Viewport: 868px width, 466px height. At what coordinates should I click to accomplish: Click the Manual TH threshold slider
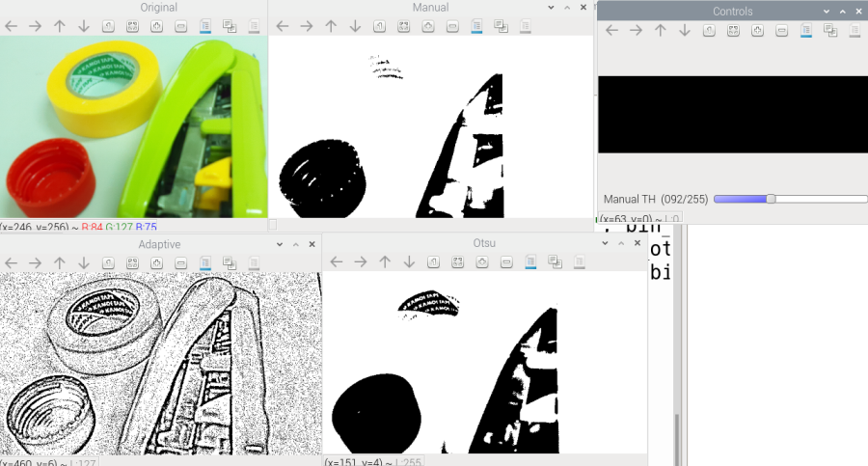coord(771,199)
